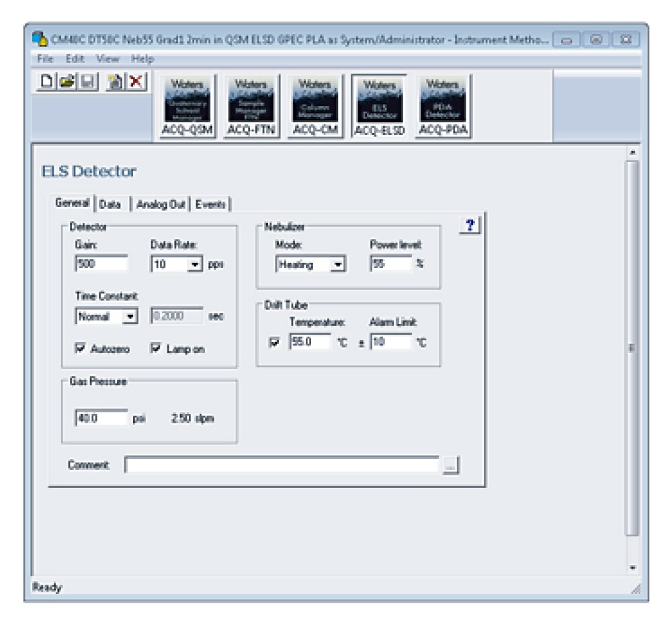Open the Edit menu
The height and width of the screenshot is (625, 672).
tap(75, 59)
